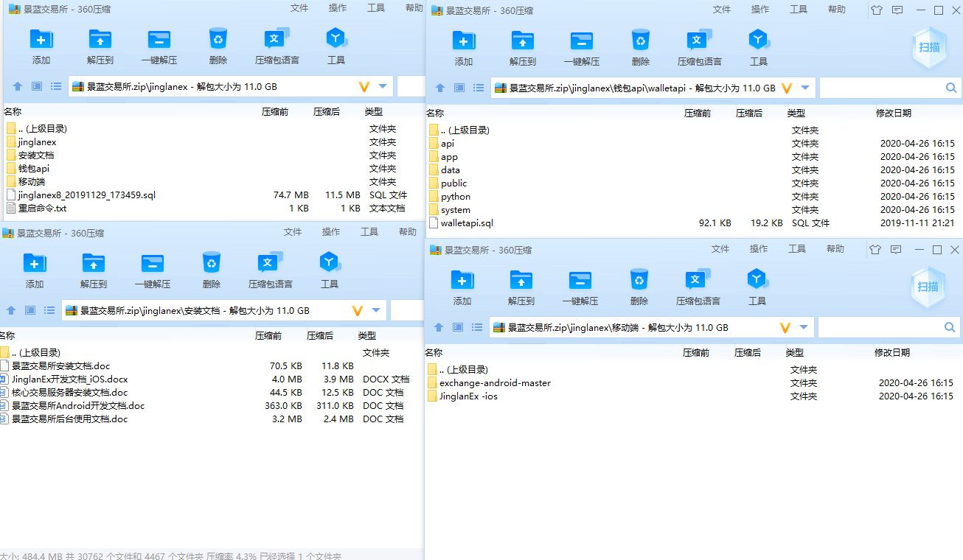Open 操作 menu in walletapi window

tap(760, 10)
